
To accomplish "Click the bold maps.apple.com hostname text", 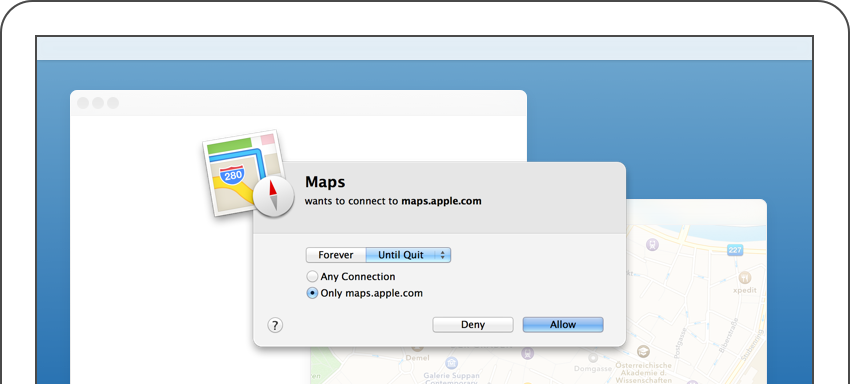I will click(x=441, y=201).
